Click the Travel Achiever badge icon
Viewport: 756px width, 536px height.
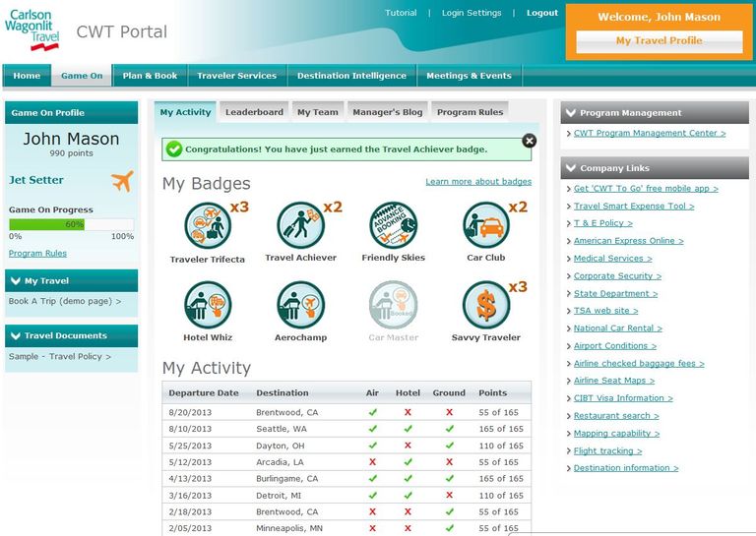(300, 225)
